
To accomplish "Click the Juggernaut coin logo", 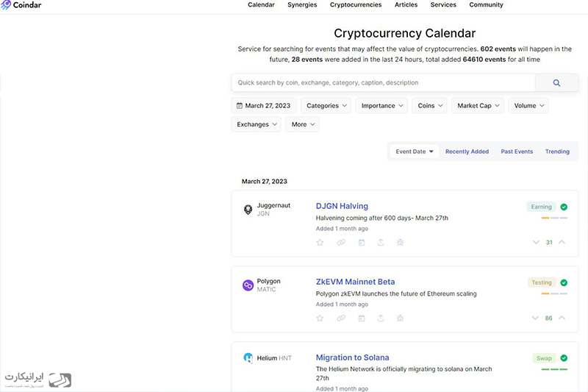I will point(248,210).
